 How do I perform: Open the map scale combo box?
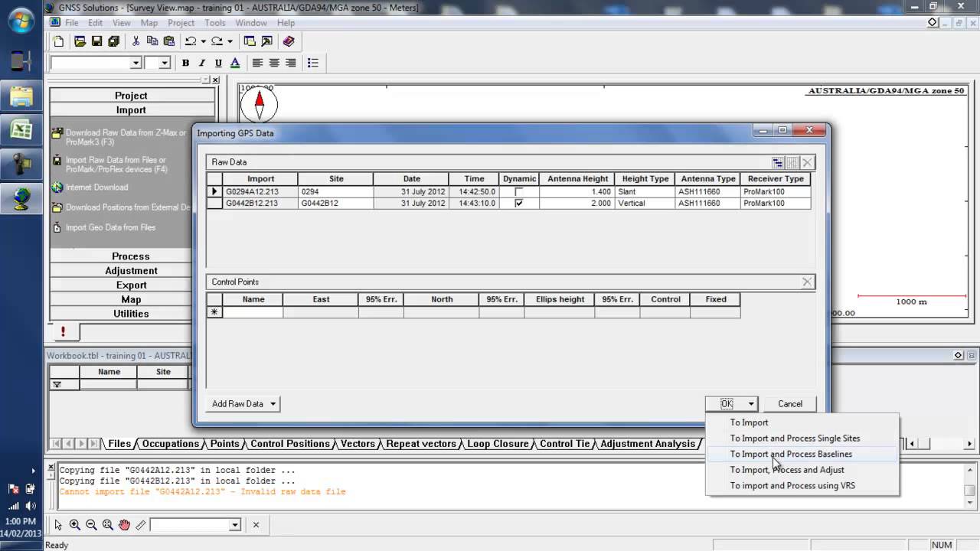pyautogui.click(x=196, y=525)
